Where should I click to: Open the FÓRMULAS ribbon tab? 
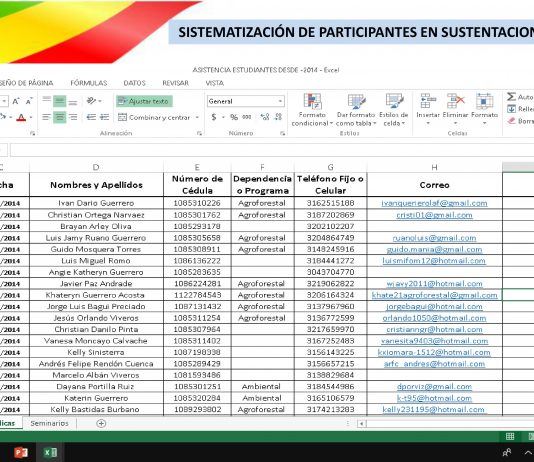click(89, 83)
